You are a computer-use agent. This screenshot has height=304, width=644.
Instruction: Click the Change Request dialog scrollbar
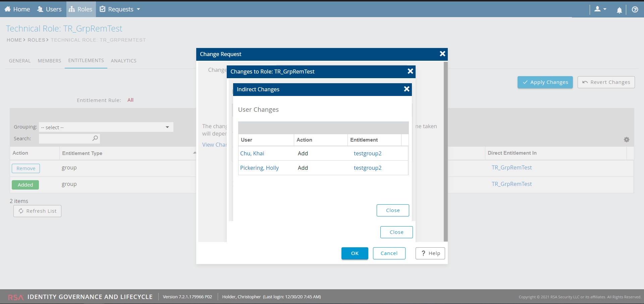coord(445,151)
